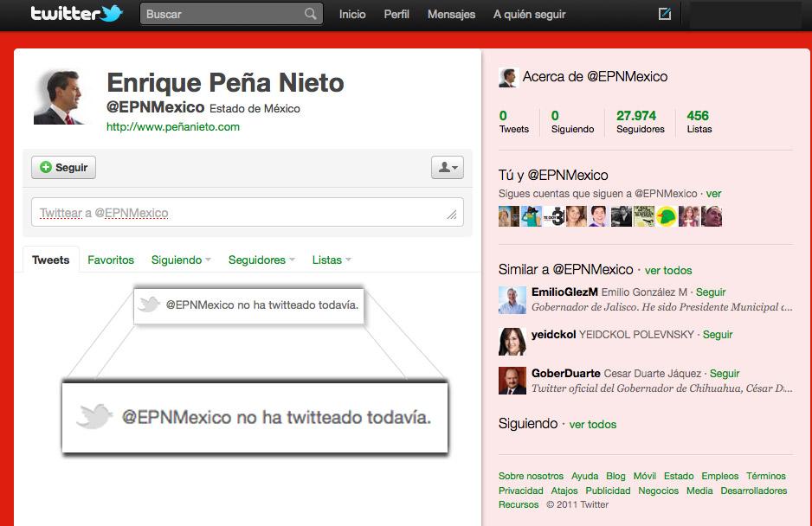Open Desarrolladores footer link
Image resolution: width=812 pixels, height=526 pixels.
point(754,491)
